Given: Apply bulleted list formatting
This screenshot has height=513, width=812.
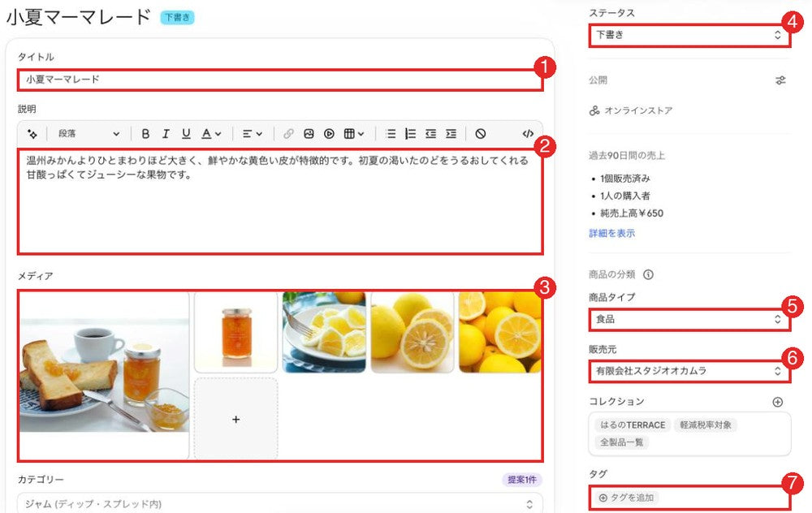Looking at the screenshot, I should pos(391,134).
